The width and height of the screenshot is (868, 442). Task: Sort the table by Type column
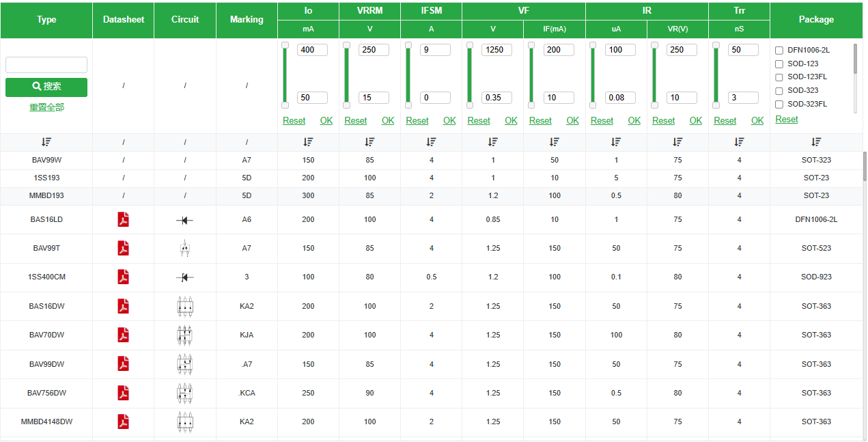(x=46, y=142)
